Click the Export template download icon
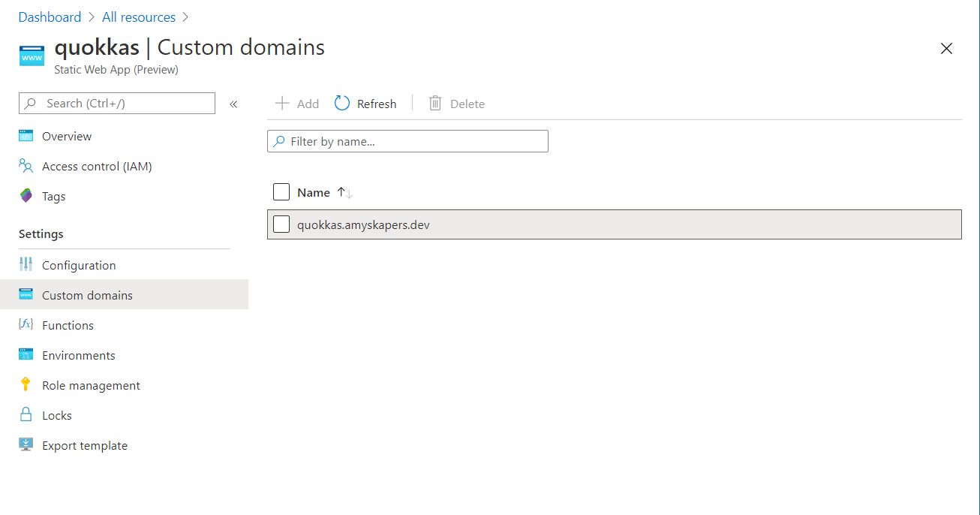The width and height of the screenshot is (980, 515). [x=26, y=445]
